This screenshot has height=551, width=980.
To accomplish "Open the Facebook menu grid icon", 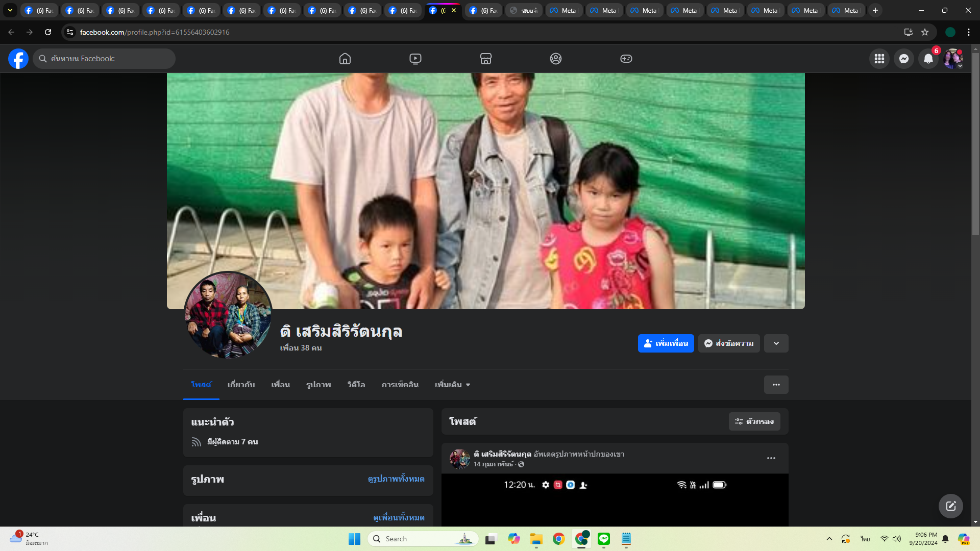I will coord(879,59).
